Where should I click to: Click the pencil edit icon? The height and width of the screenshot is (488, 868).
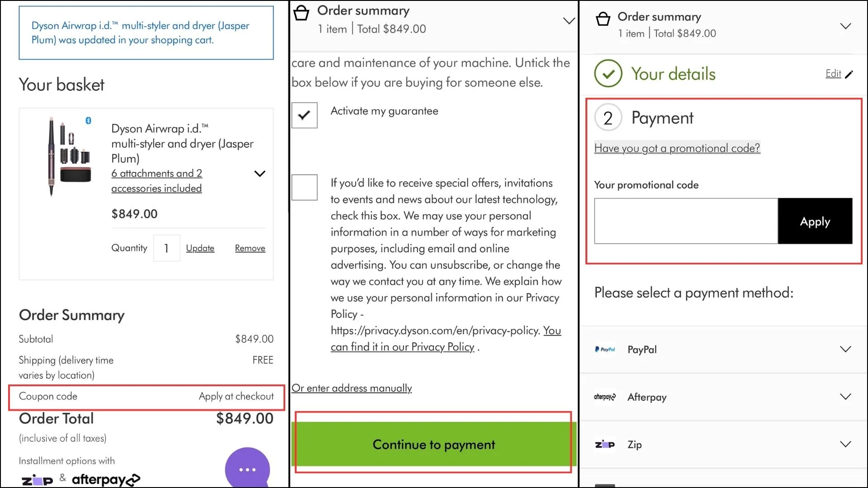pyautogui.click(x=849, y=75)
